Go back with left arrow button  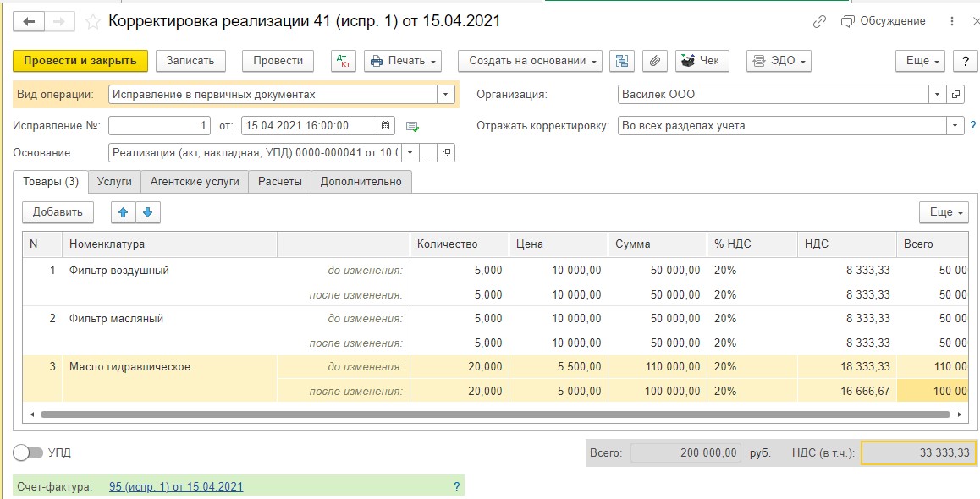29,22
